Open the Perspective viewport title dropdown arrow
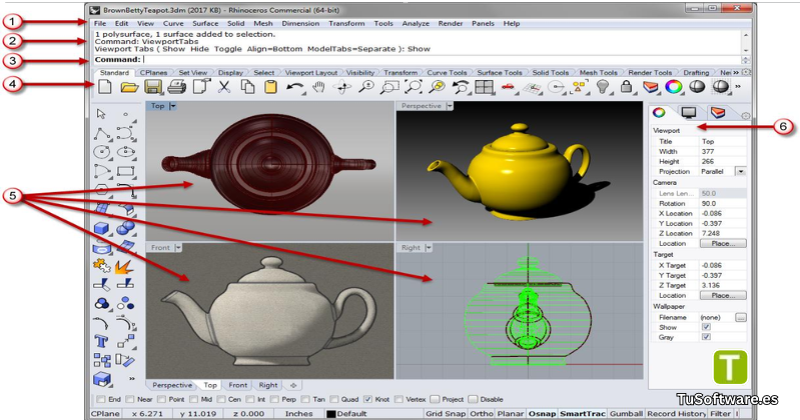800x420 pixels. click(x=449, y=106)
